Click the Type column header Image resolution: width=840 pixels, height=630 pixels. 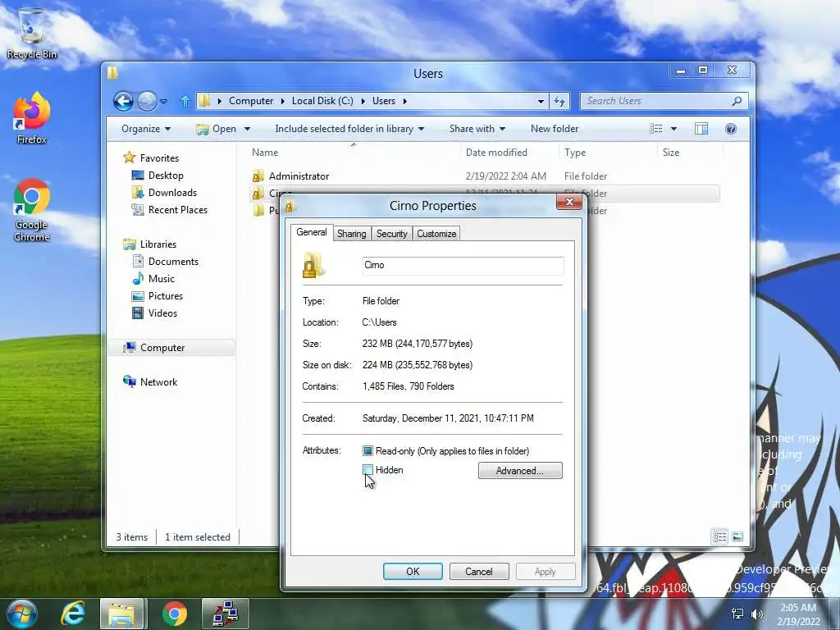click(608, 152)
